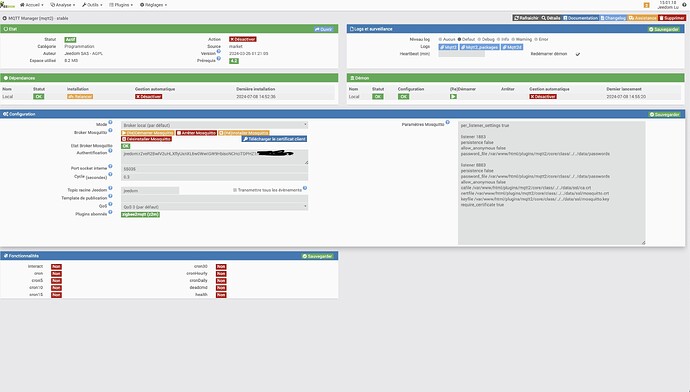Expand the Plugins menu in top bar
690x392 pixels.
point(121,5)
